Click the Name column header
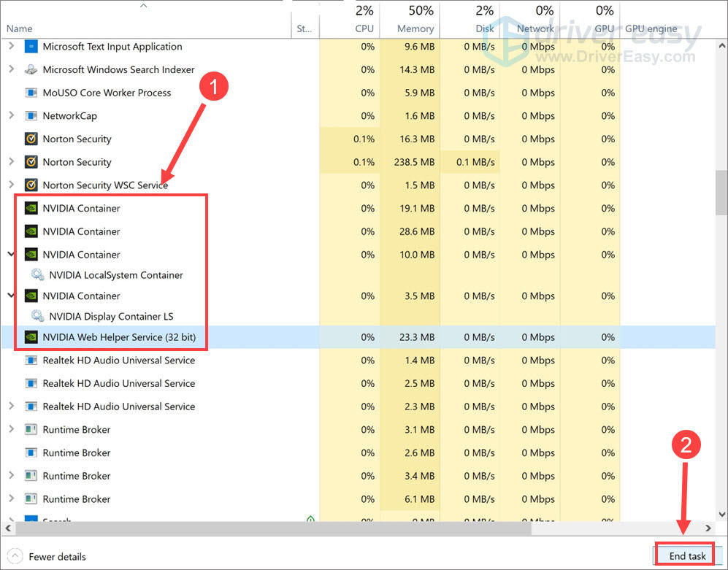This screenshot has height=570, width=728. (x=20, y=28)
